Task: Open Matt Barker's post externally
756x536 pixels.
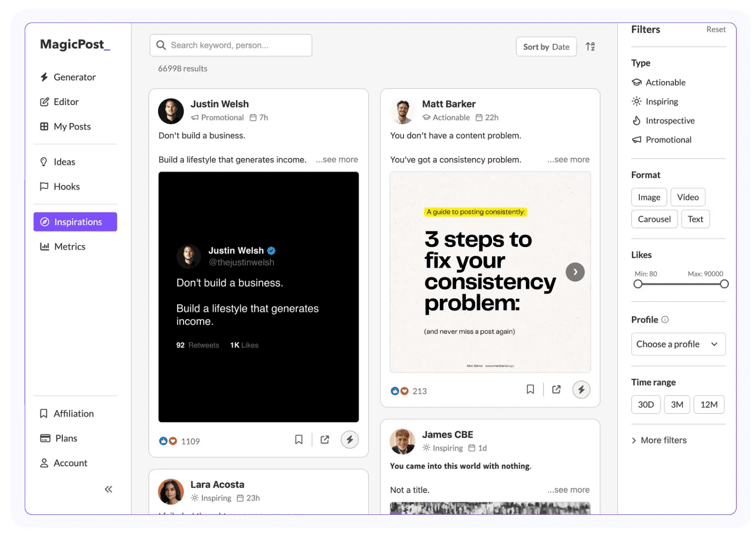Action: 556,389
